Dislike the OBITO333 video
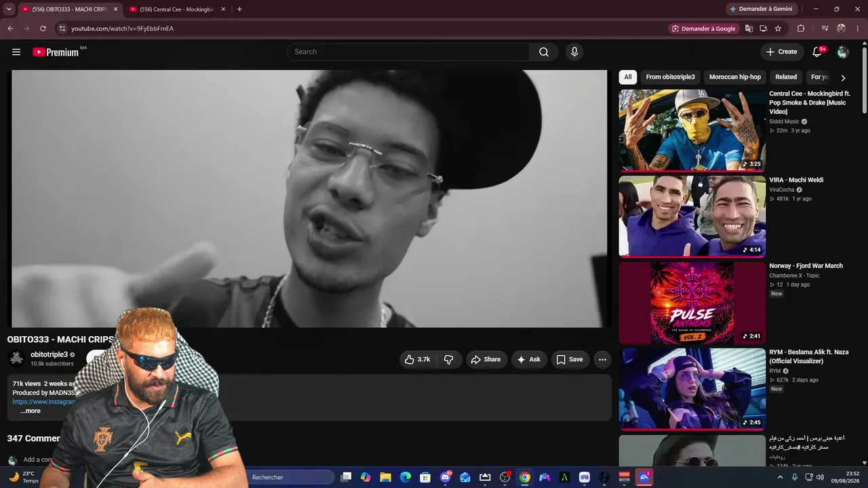The width and height of the screenshot is (868, 488). (449, 360)
